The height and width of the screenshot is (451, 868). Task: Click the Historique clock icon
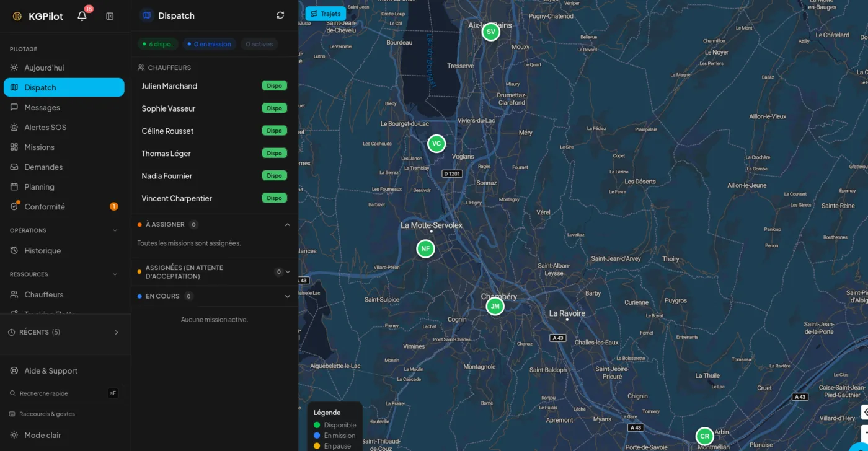[14, 250]
